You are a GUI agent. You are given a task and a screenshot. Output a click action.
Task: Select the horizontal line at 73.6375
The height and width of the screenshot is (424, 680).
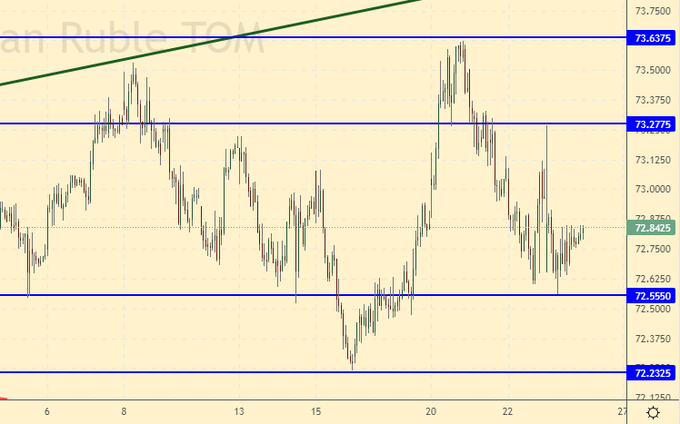pyautogui.click(x=300, y=38)
